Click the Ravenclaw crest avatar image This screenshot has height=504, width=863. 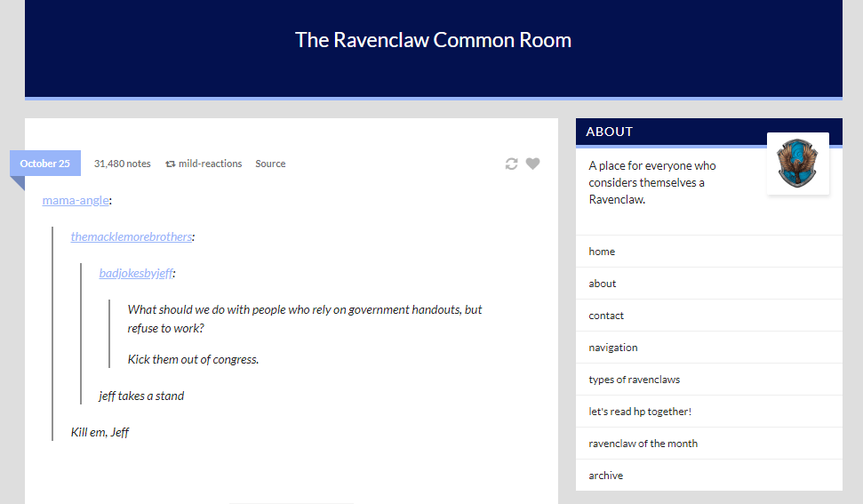pos(798,164)
